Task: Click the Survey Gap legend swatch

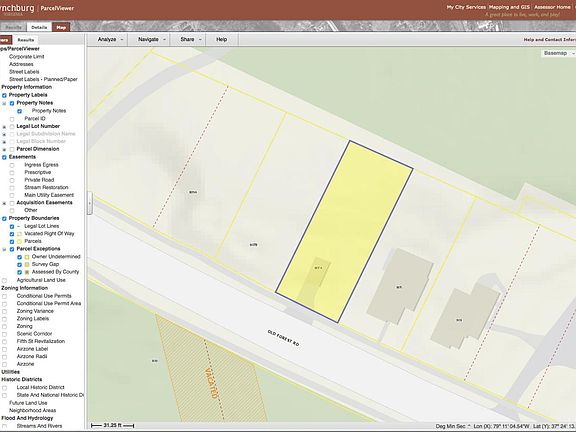Action: pos(27,264)
